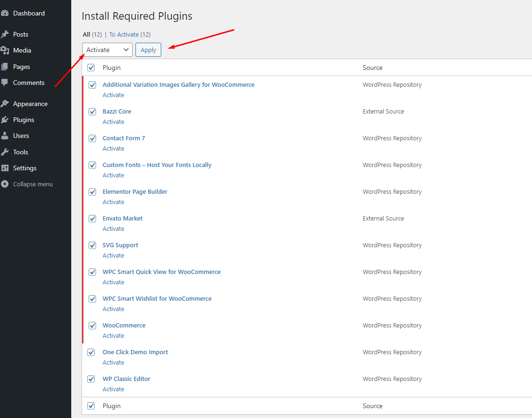This screenshot has height=418, width=532.
Task: Open Dashboard in the admin menu
Action: click(29, 13)
